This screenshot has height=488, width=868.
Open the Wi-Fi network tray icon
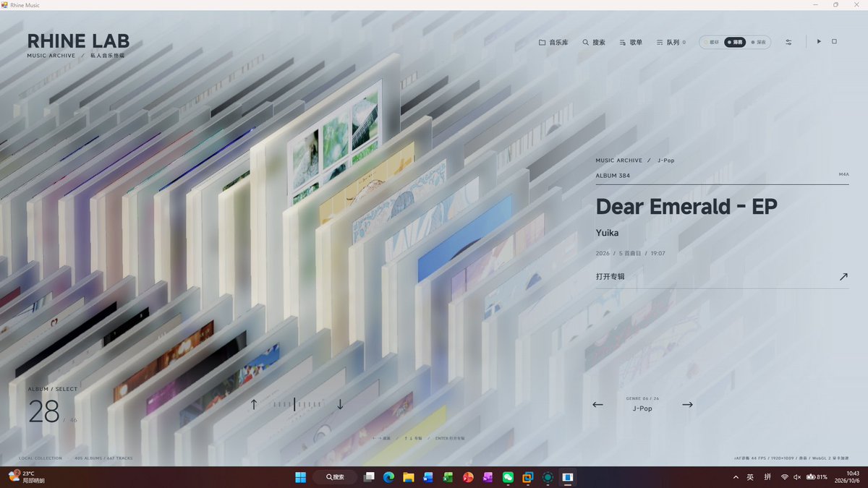(x=785, y=477)
